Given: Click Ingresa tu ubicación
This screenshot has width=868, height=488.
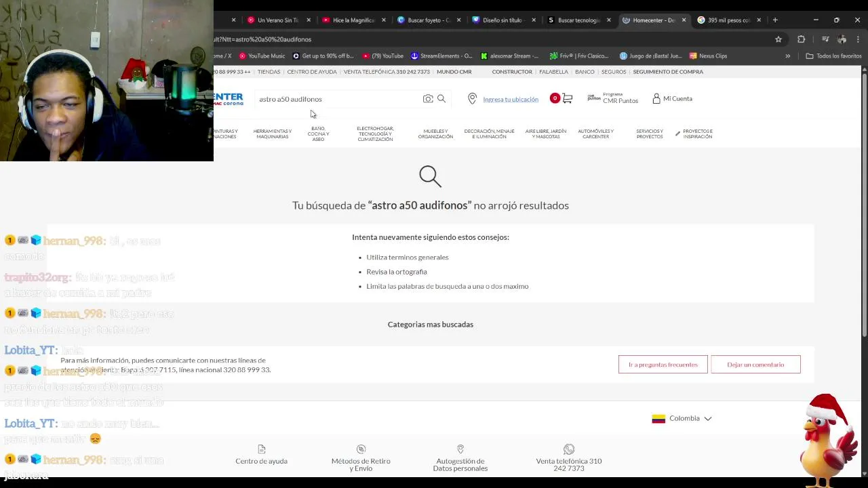Looking at the screenshot, I should [x=511, y=100].
